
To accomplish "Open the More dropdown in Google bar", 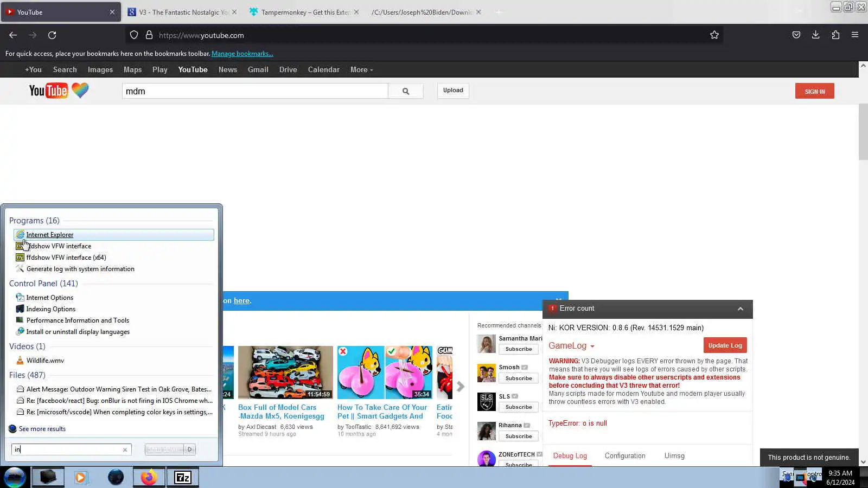I will (361, 69).
